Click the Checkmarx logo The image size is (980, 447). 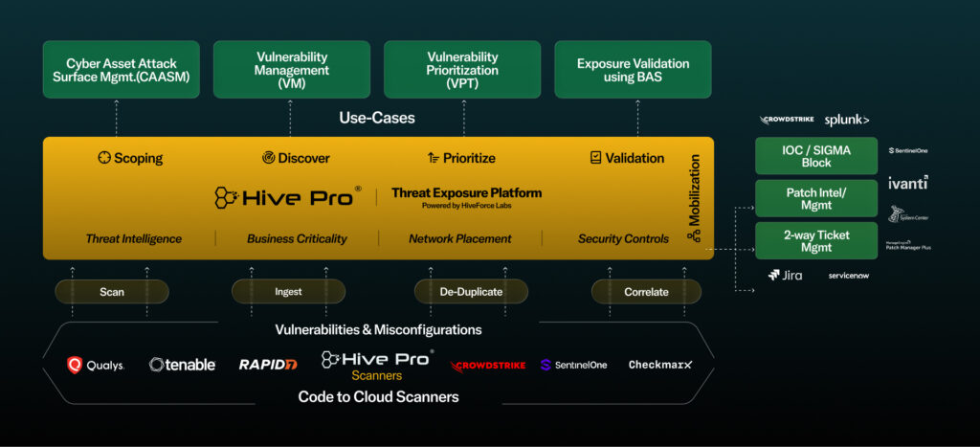660,365
